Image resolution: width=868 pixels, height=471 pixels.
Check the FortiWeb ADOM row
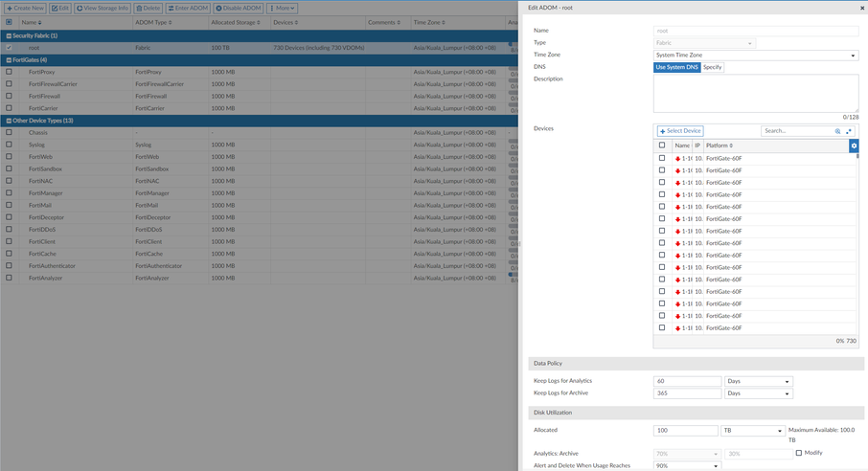(x=9, y=157)
